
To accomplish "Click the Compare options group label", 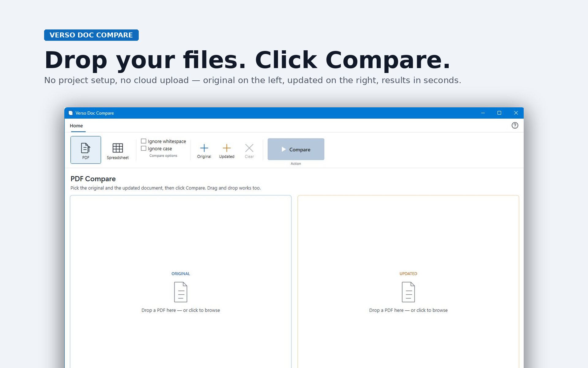I will (163, 156).
